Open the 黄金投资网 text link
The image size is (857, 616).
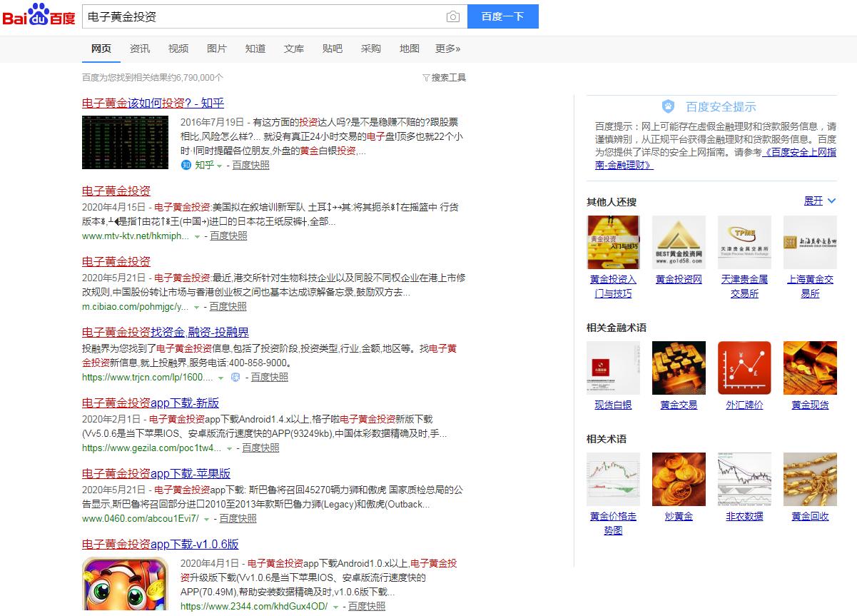click(679, 279)
